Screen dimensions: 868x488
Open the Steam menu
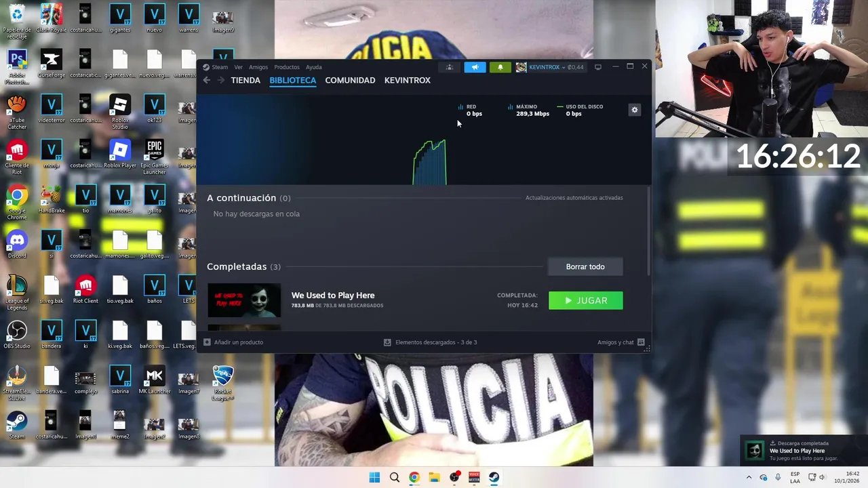click(x=216, y=67)
